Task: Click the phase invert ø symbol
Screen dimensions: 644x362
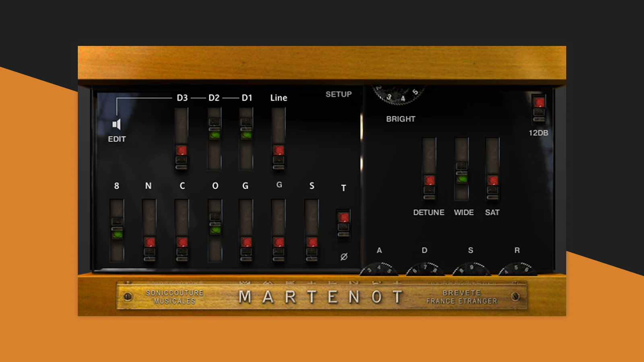Action: (x=344, y=257)
